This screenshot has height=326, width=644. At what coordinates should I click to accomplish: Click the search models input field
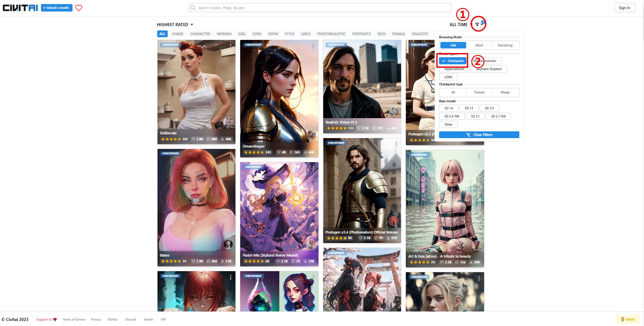pyautogui.click(x=320, y=8)
